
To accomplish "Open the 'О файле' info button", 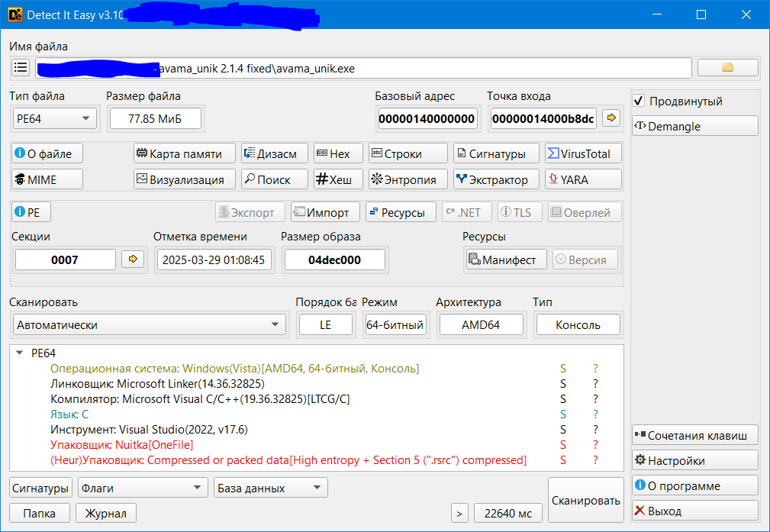I will [x=47, y=153].
